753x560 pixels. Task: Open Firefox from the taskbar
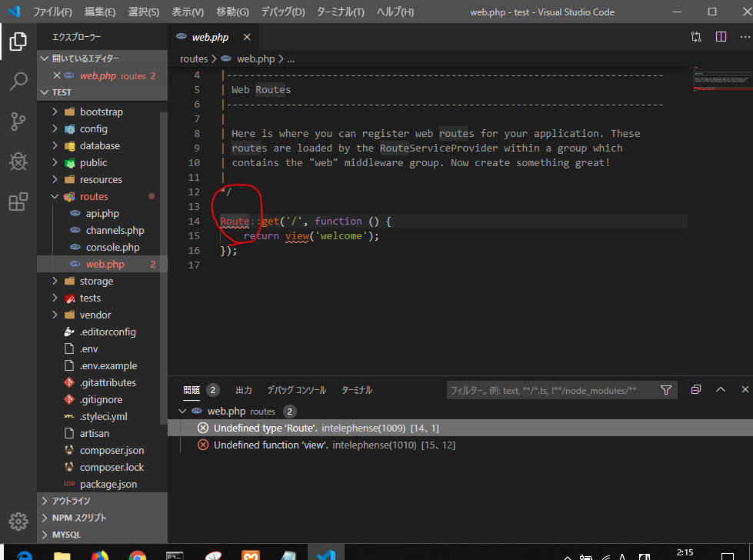[x=99, y=555]
